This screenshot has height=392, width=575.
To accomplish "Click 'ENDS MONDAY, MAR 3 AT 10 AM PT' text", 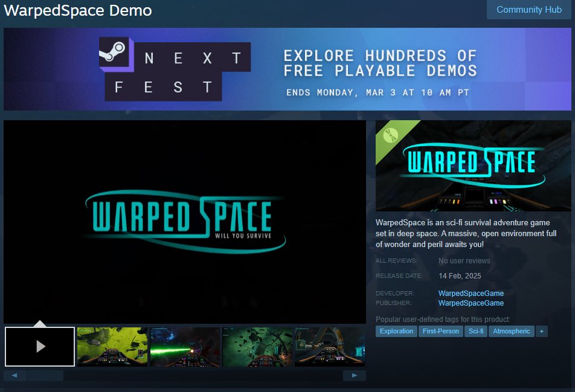I will [377, 92].
